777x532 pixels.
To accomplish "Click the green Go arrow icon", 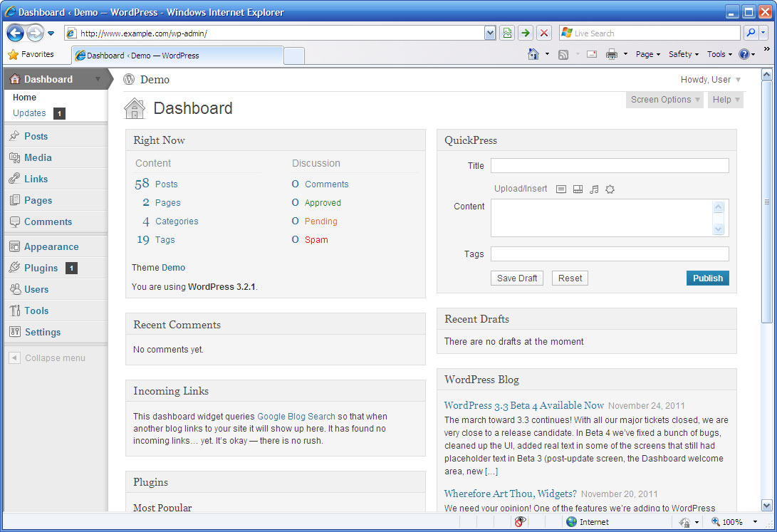I will click(x=526, y=33).
